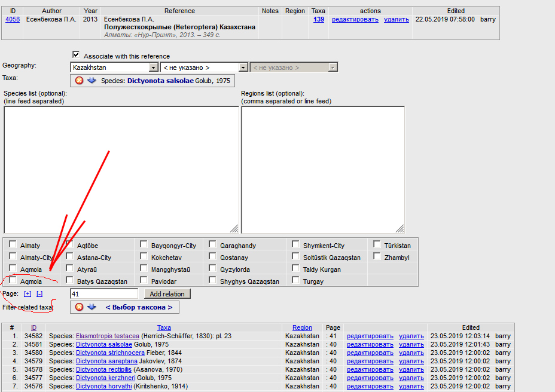Image resolution: width=555 pixels, height=392 pixels.
Task: Open the «Выбор таксона» taxon selector
Action: point(139,307)
